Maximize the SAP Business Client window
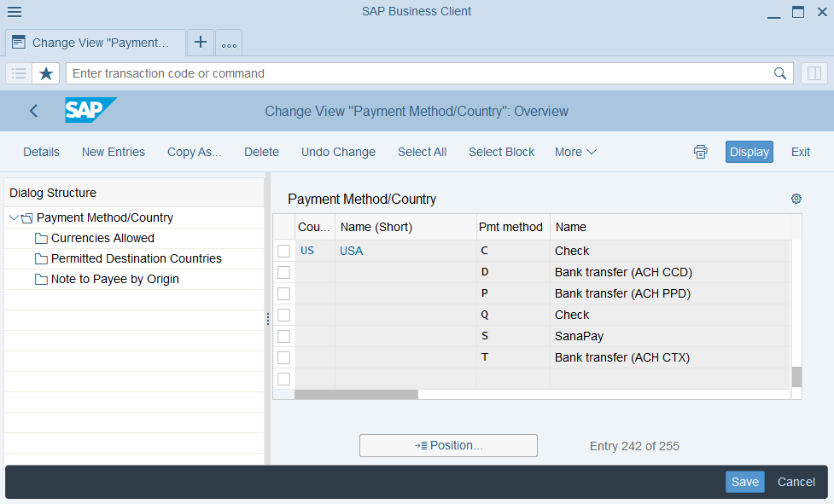The height and width of the screenshot is (504, 834). tap(798, 12)
